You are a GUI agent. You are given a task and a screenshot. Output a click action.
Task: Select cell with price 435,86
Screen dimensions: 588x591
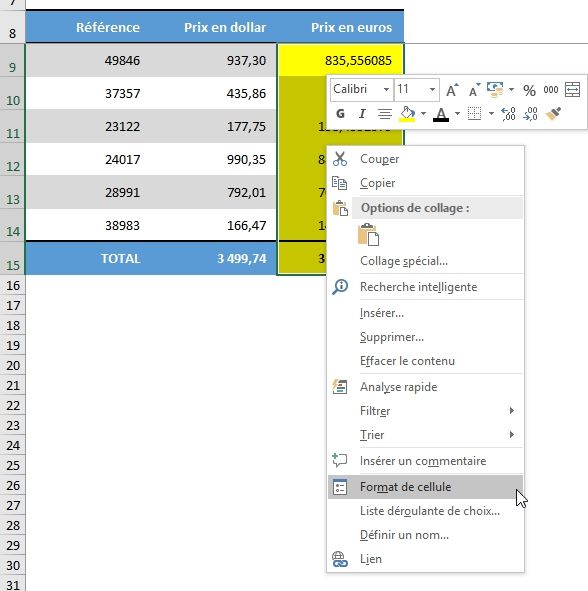[x=214, y=93]
